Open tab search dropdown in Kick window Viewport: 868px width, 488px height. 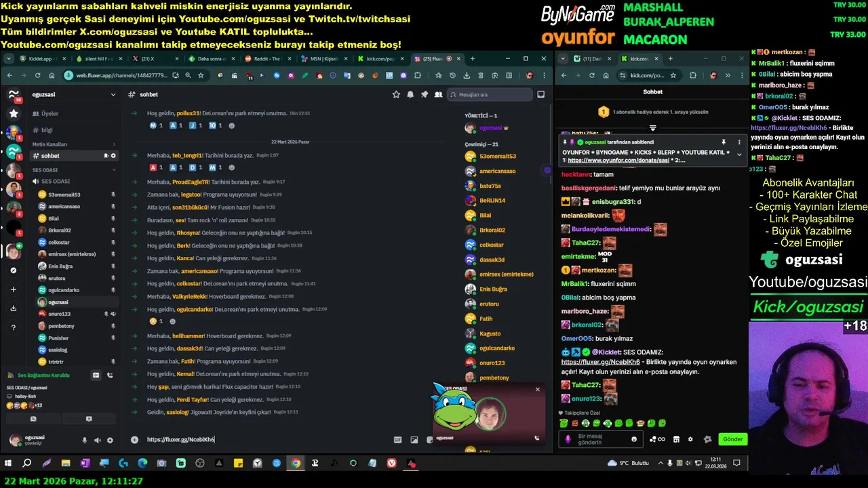point(563,59)
